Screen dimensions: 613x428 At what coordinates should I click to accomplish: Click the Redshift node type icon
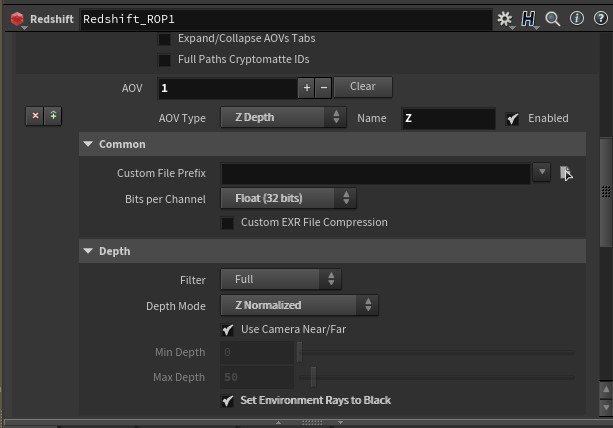(x=19, y=18)
